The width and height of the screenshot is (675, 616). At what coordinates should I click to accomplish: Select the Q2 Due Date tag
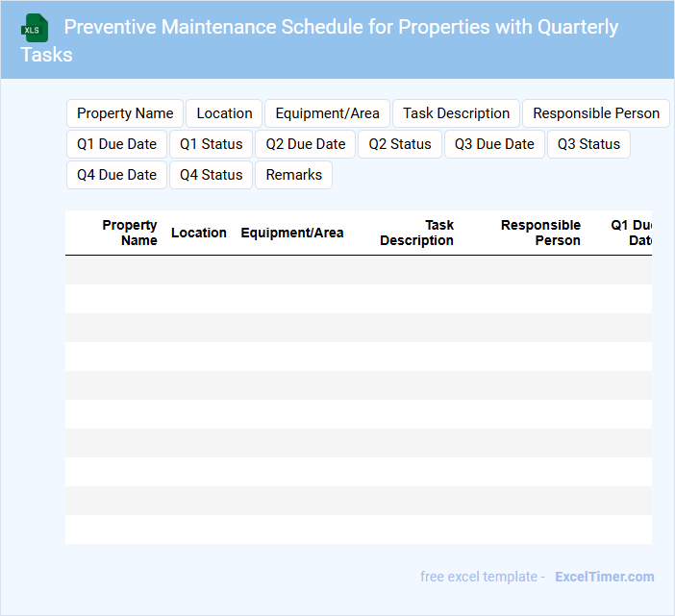point(305,144)
